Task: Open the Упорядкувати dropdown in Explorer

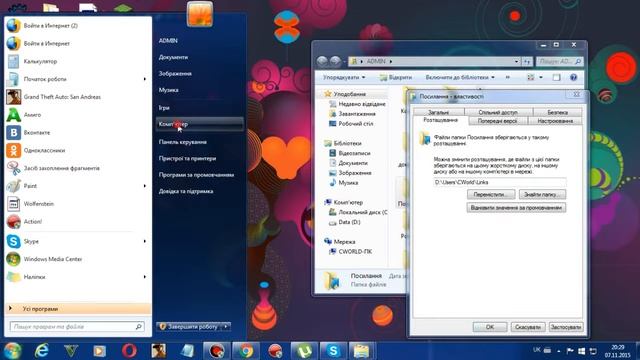Action: [x=344, y=77]
